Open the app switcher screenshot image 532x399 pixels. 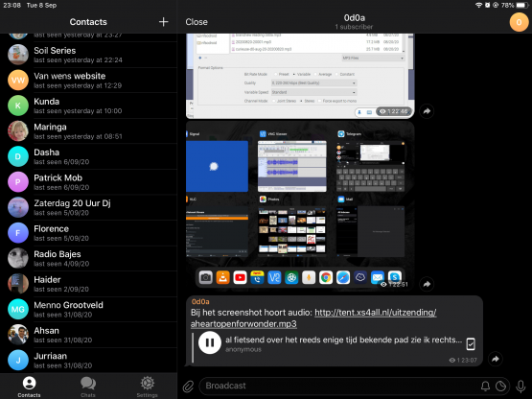tap(300, 206)
